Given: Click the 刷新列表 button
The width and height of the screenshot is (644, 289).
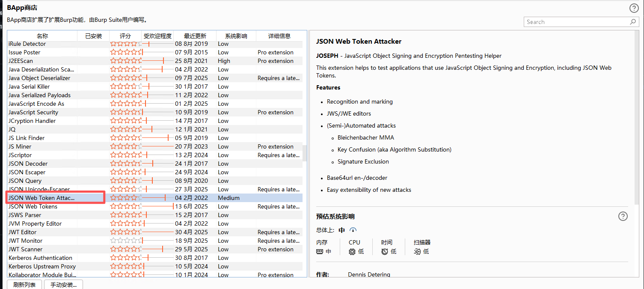Looking at the screenshot, I should 24,285.
